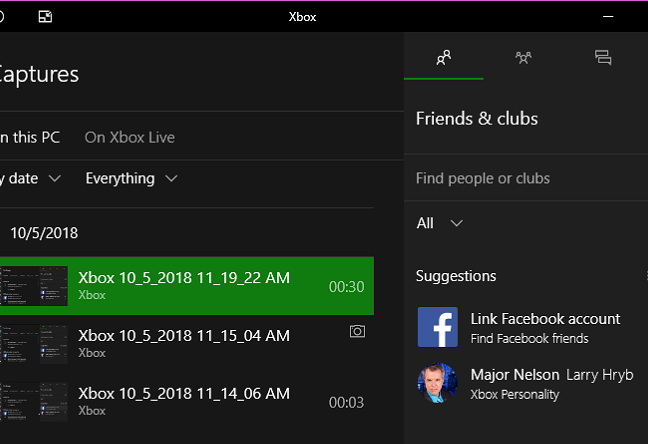
Task: Click the compact mode icon in title bar
Action: pos(45,17)
